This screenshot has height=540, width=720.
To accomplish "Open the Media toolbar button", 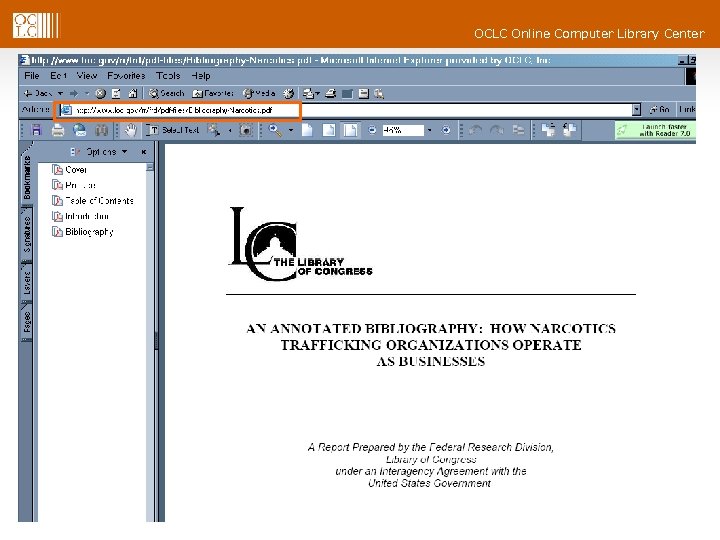I will pos(259,94).
